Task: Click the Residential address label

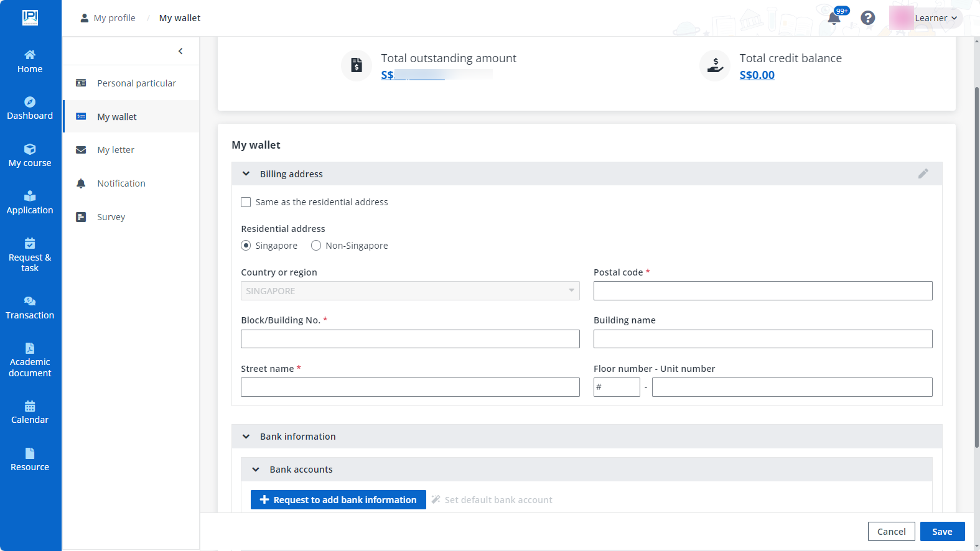Action: tap(283, 229)
